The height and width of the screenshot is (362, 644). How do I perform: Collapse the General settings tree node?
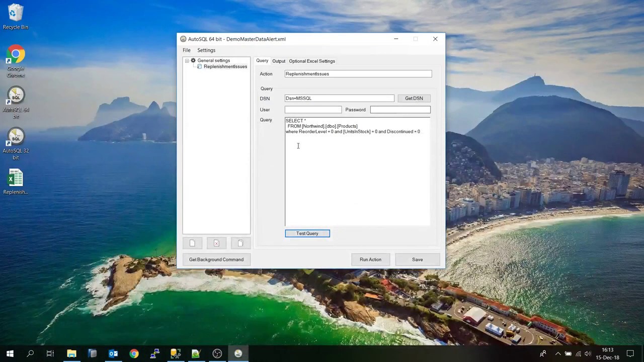187,60
